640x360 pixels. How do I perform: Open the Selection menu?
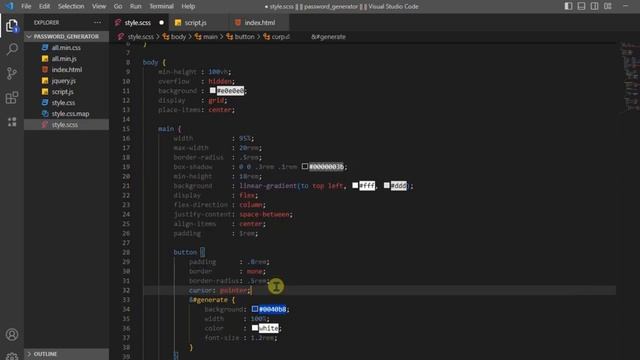coord(71,6)
